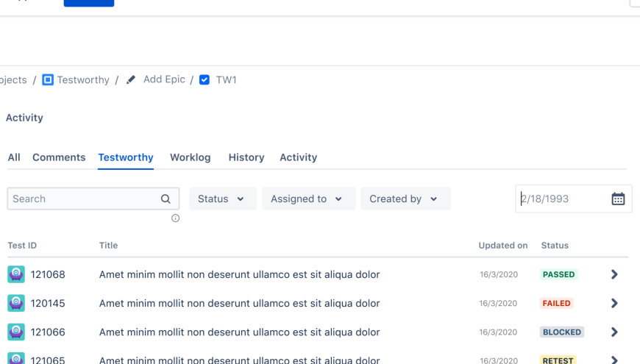
Task: Click the info icon below search
Action: pyautogui.click(x=175, y=218)
